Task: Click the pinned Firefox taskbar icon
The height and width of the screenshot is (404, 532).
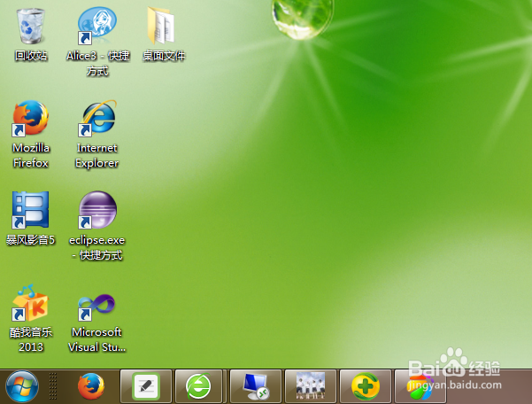Action: click(91, 386)
